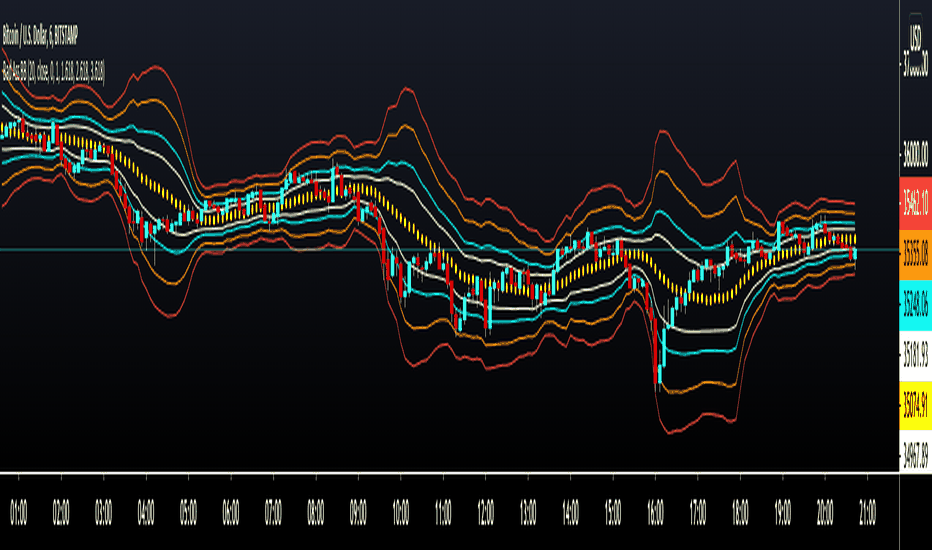Click the last candlestick at chart's right edge

click(855, 254)
